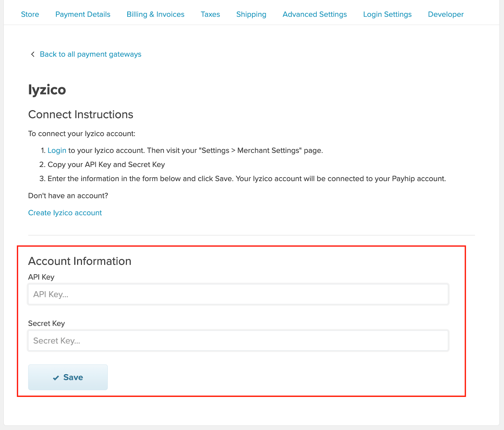Switch to Payment Details tab

83,14
